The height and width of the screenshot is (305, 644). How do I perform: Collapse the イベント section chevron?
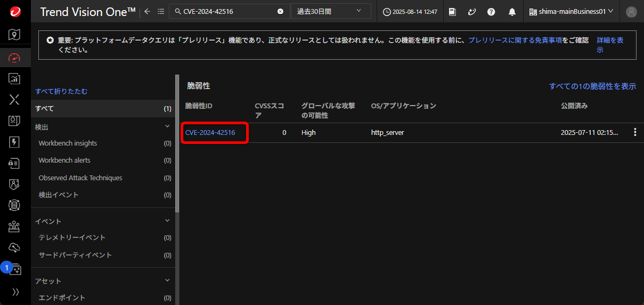pyautogui.click(x=167, y=221)
